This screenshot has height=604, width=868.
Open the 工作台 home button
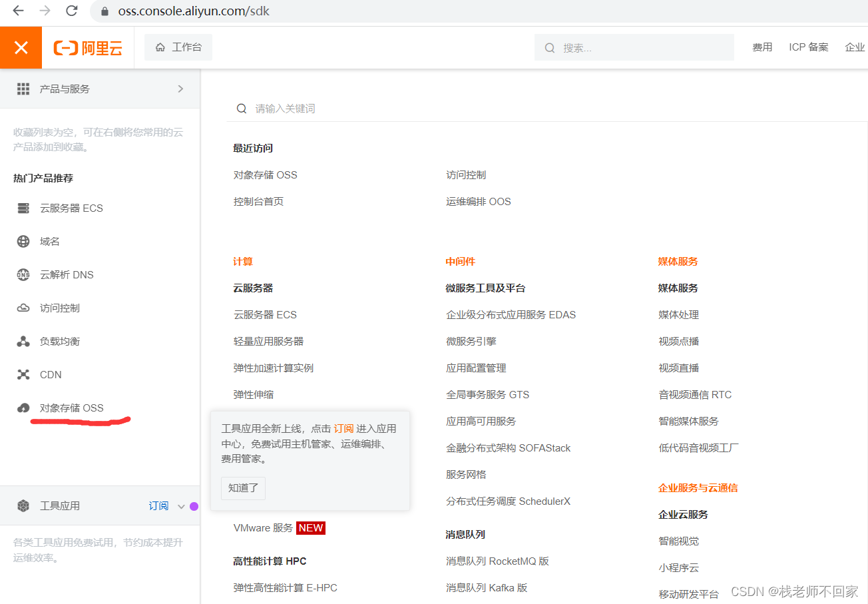point(178,47)
